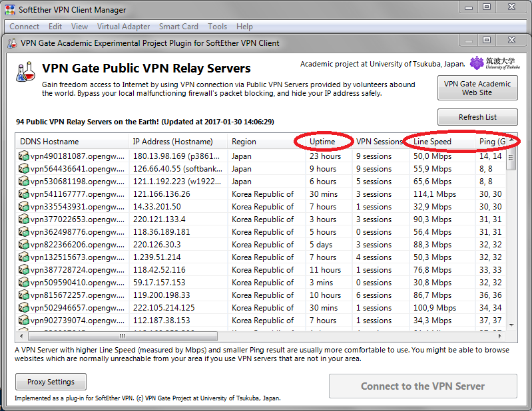Select IP address 126.66.40.55 cell
The image size is (532, 411).
click(x=178, y=169)
